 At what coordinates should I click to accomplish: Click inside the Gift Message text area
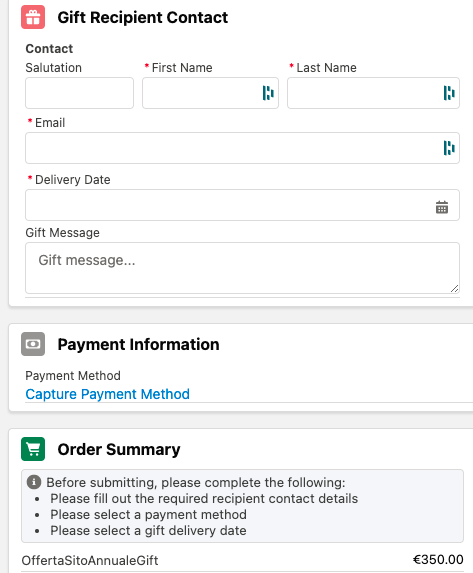tap(242, 268)
